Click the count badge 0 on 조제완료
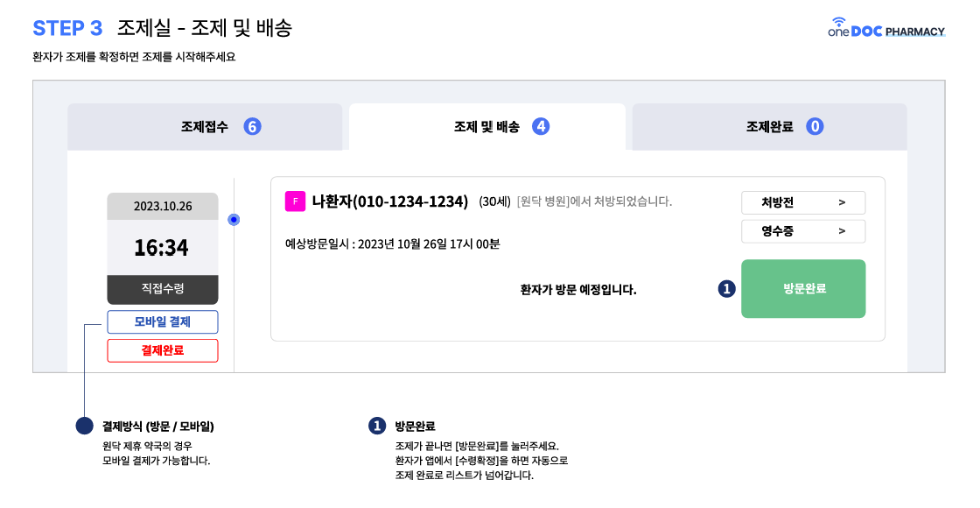This screenshot has height=508, width=980. pyautogui.click(x=815, y=126)
